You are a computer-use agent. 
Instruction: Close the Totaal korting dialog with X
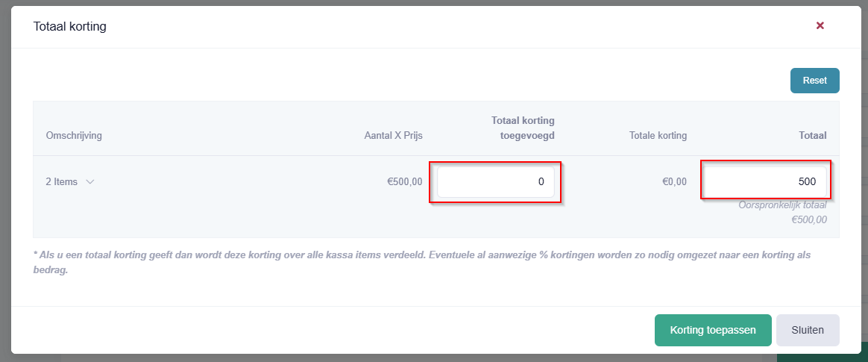pyautogui.click(x=820, y=25)
